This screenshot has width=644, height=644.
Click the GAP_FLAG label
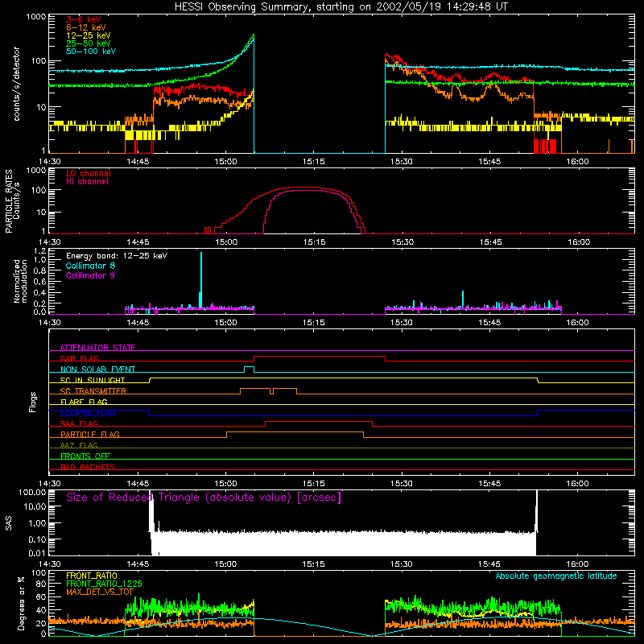(x=79, y=358)
